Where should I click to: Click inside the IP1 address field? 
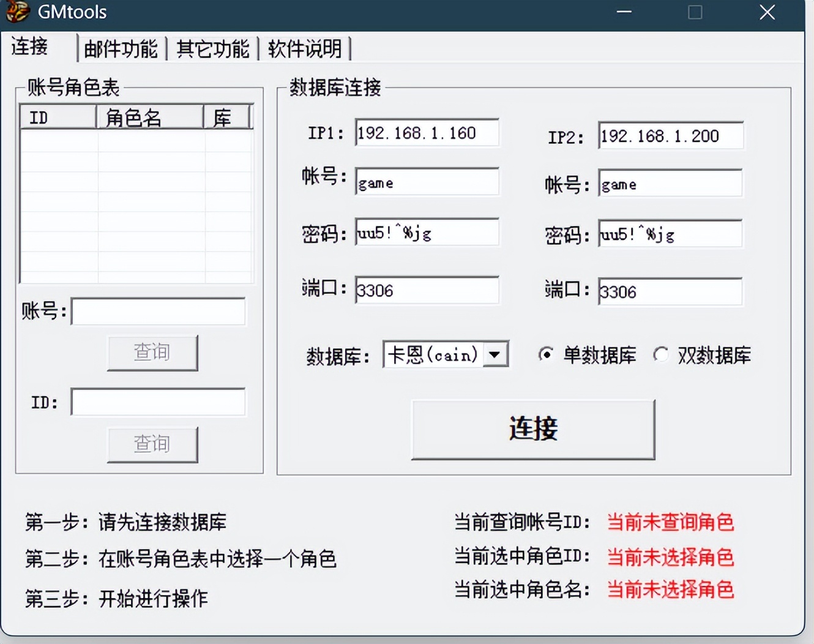(427, 133)
